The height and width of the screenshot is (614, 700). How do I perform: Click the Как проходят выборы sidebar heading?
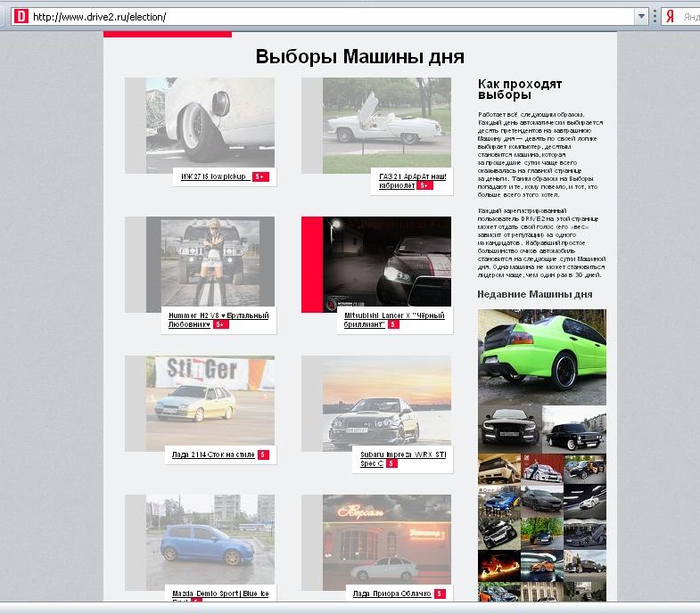tap(520, 89)
